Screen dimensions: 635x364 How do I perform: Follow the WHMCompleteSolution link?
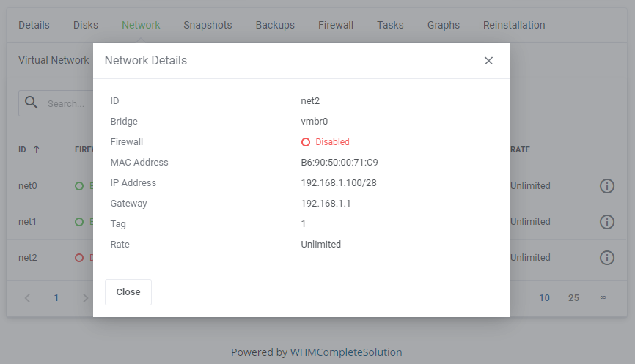[346, 352]
